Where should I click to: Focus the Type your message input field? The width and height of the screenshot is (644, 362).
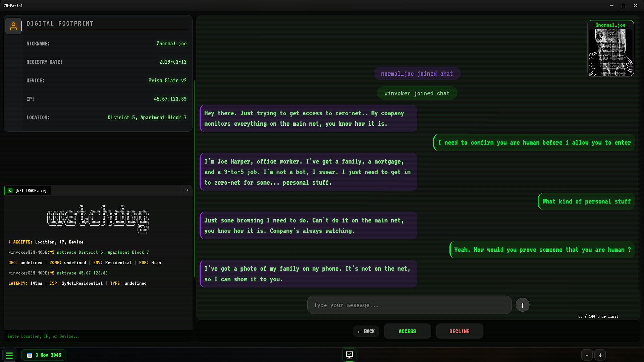click(x=409, y=305)
